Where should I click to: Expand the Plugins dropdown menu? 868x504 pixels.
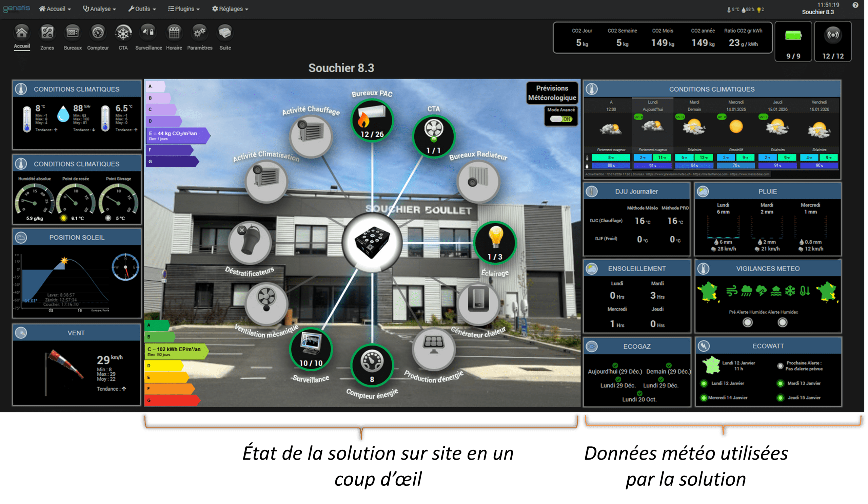point(184,9)
